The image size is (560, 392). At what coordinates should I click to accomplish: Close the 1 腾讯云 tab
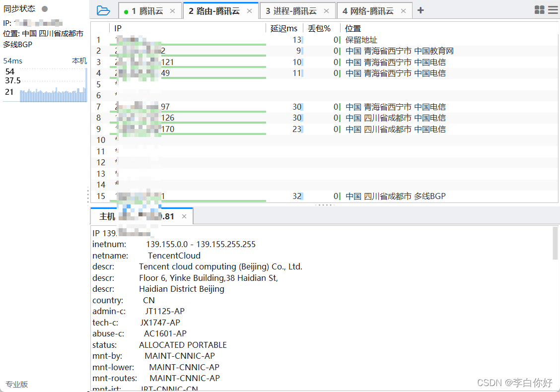coord(172,11)
